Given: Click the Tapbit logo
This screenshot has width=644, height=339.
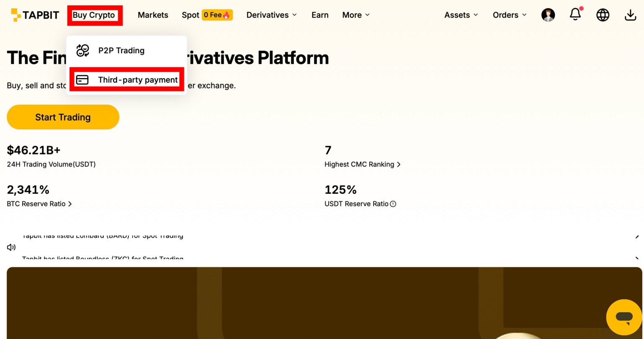Looking at the screenshot, I should [35, 15].
